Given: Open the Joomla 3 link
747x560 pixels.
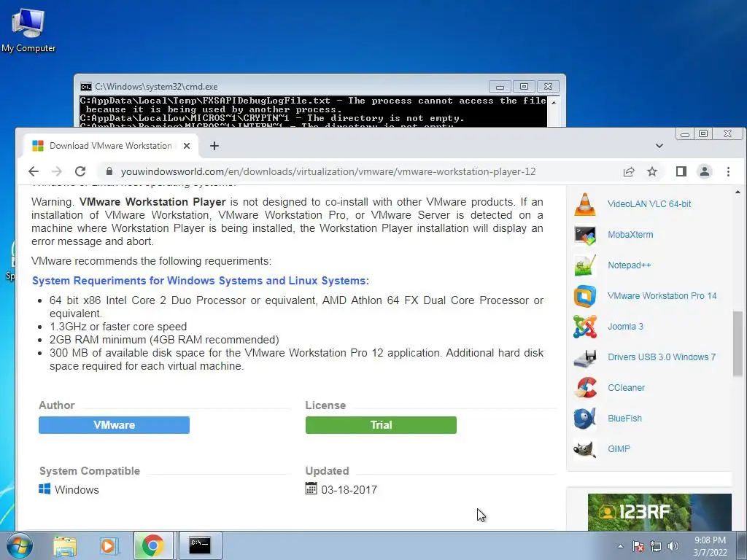Looking at the screenshot, I should coord(625,327).
